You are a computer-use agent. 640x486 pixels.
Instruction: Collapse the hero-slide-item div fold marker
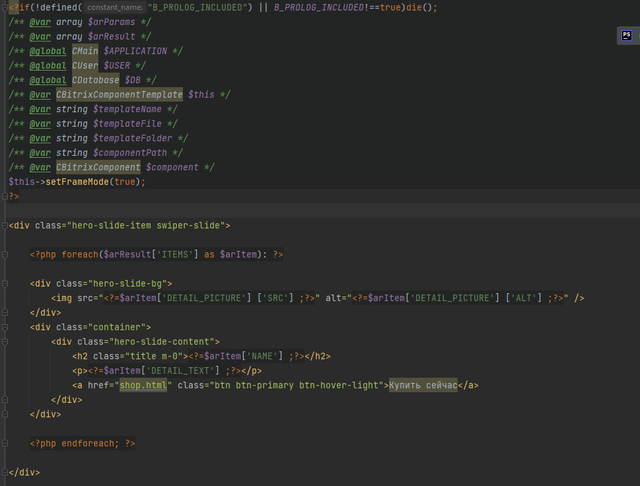(4, 225)
